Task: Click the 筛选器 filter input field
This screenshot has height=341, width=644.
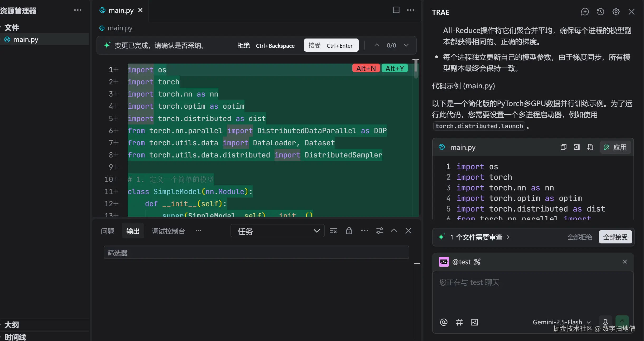Action: click(256, 253)
